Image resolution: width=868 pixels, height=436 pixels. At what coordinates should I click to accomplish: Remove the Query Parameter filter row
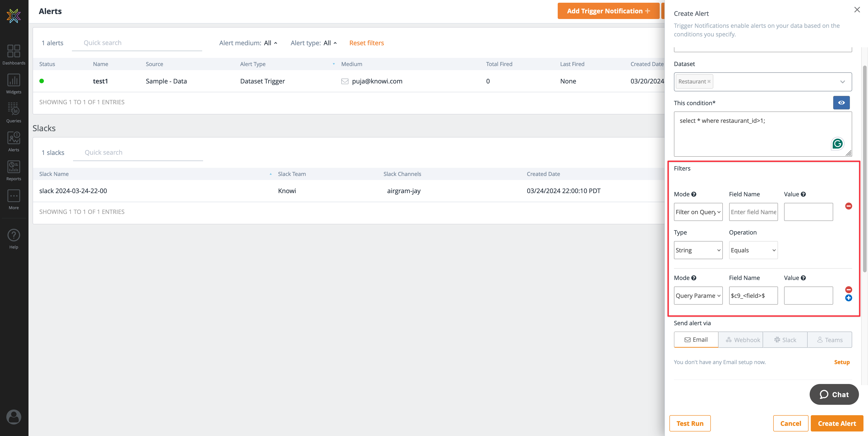pyautogui.click(x=849, y=289)
